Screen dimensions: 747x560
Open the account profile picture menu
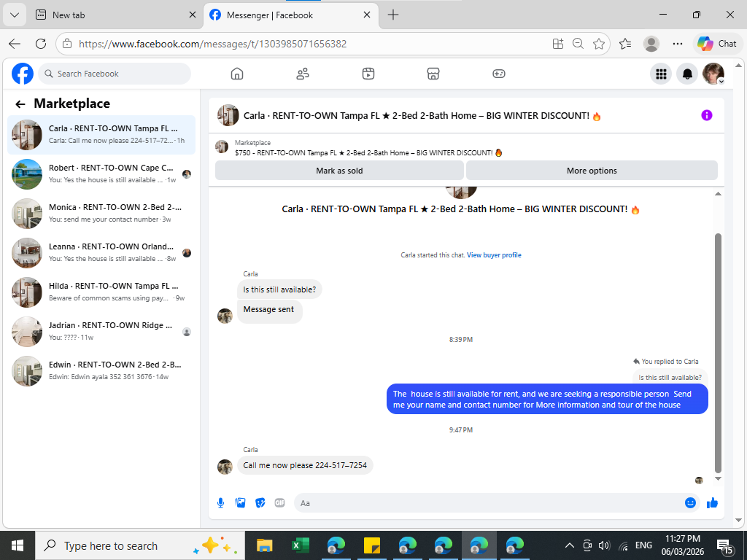pyautogui.click(x=713, y=74)
